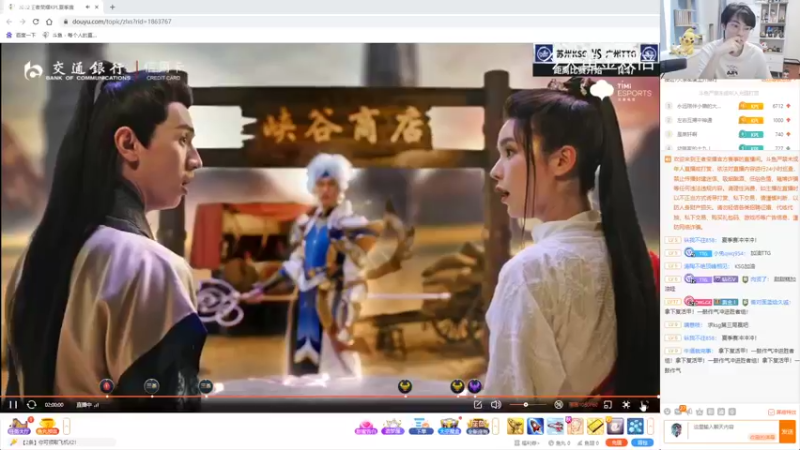Viewport: 800px width, 450px height.
Task: Click the fullscreen icon at player corner
Action: click(644, 405)
